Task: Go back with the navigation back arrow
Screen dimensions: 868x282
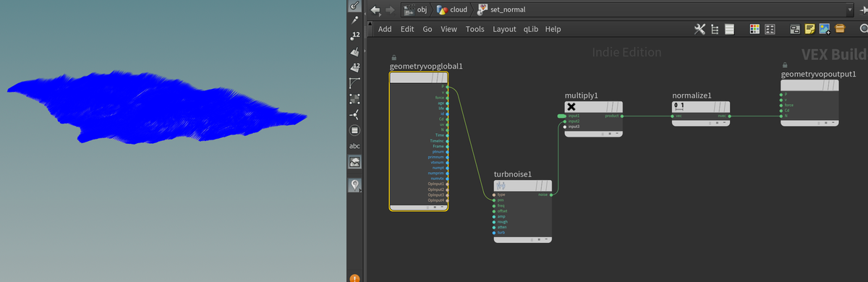Action: point(375,9)
